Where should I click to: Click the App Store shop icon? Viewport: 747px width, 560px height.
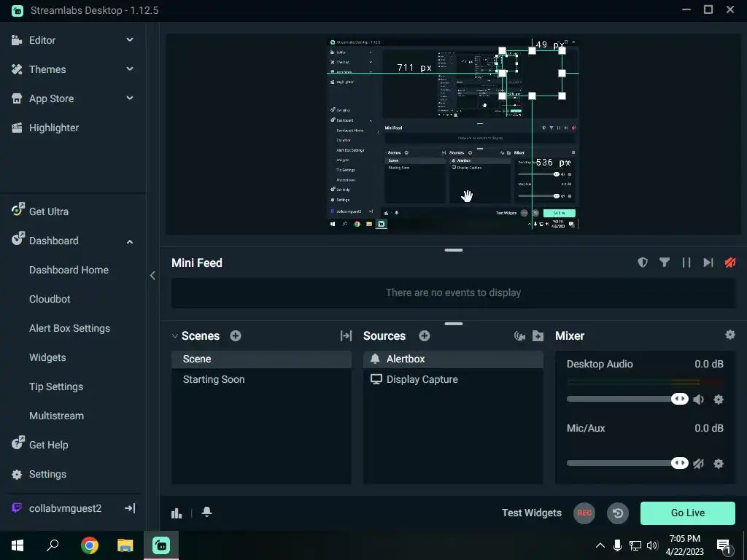[x=17, y=98]
